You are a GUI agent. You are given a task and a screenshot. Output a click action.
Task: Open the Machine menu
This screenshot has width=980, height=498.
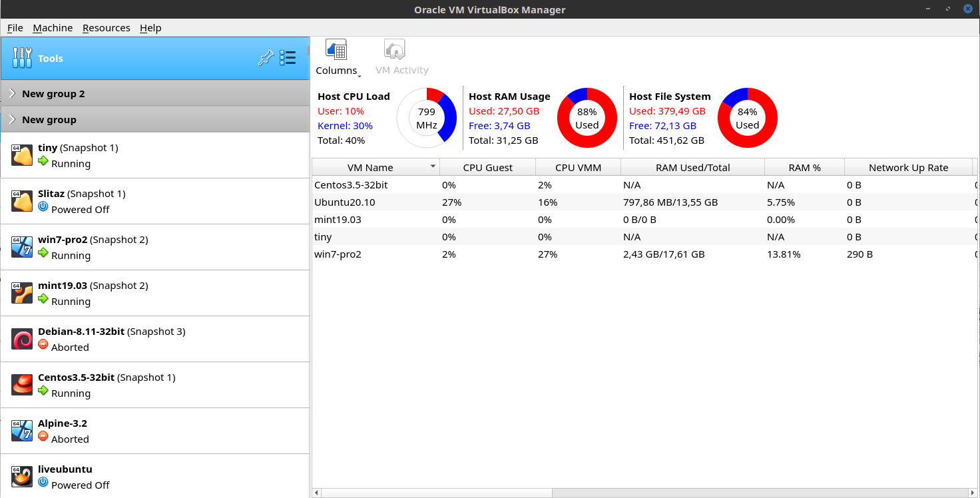pyautogui.click(x=53, y=28)
